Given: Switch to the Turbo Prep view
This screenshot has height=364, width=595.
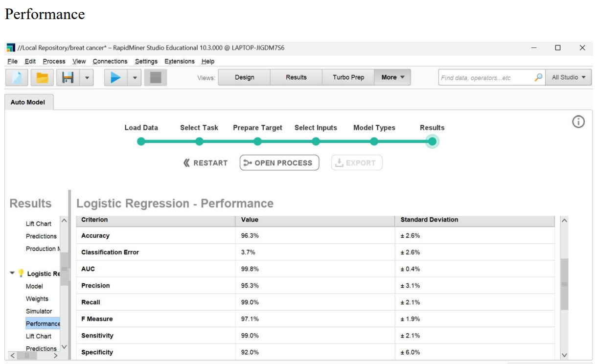Looking at the screenshot, I should [x=348, y=77].
